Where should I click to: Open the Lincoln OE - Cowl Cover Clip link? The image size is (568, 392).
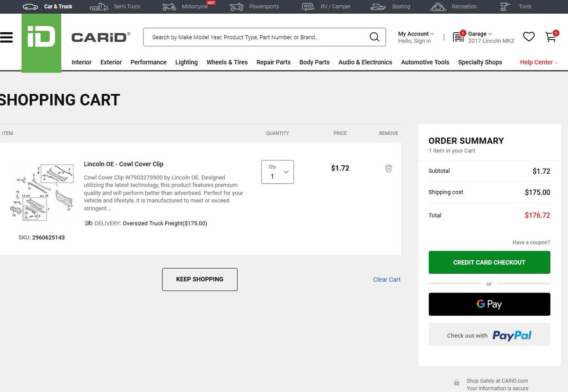pos(124,164)
